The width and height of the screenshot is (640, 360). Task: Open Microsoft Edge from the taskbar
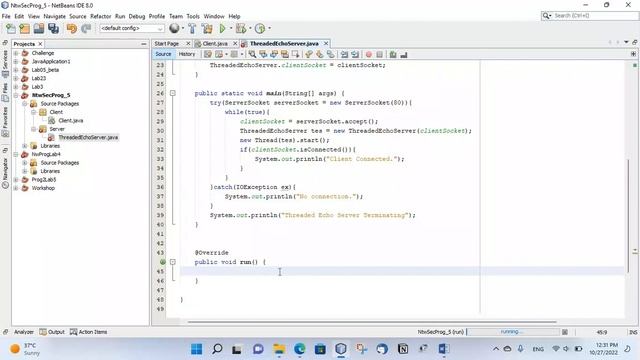300,349
